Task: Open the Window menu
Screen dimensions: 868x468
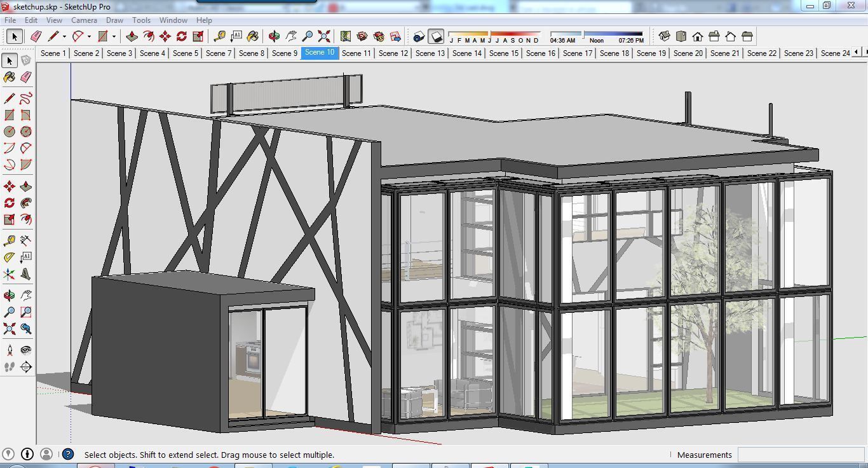Action: (x=173, y=20)
